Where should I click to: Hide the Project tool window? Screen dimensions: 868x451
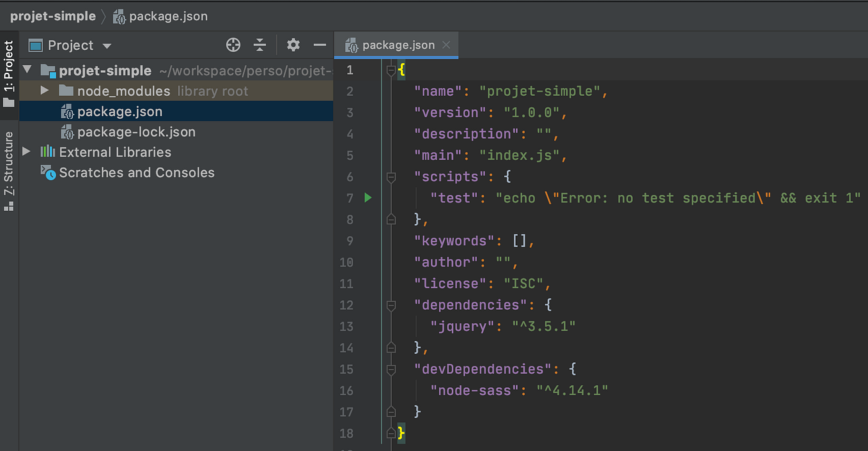coord(320,45)
